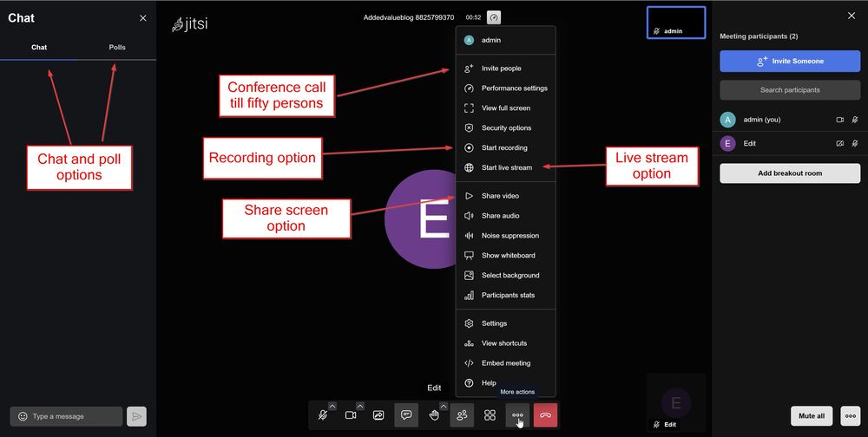
Task: Switch to tile view using the grid icon
Action: (x=490, y=415)
